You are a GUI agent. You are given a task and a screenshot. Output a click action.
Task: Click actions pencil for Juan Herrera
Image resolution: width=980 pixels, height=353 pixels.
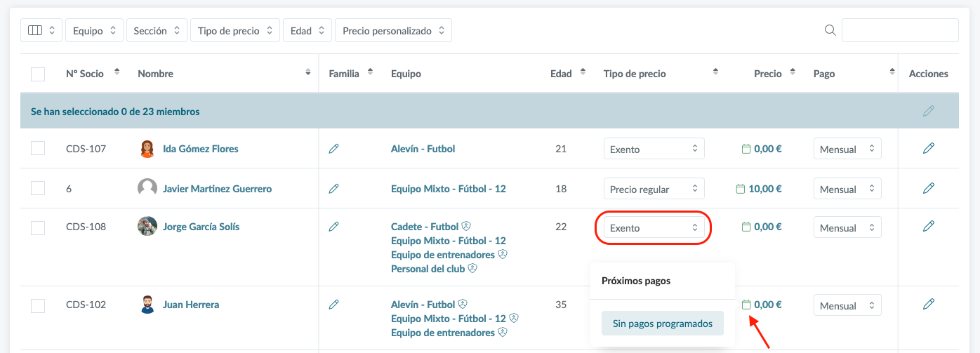pyautogui.click(x=928, y=304)
